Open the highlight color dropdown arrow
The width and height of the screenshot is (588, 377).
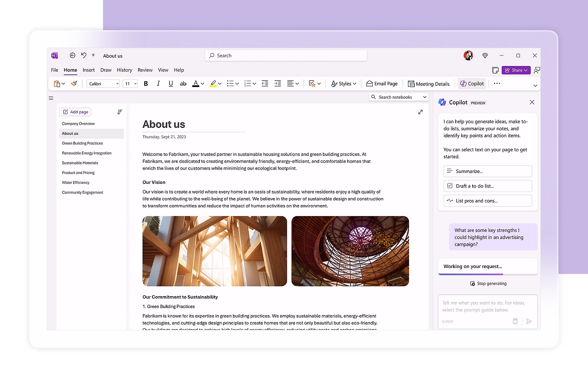(x=220, y=84)
